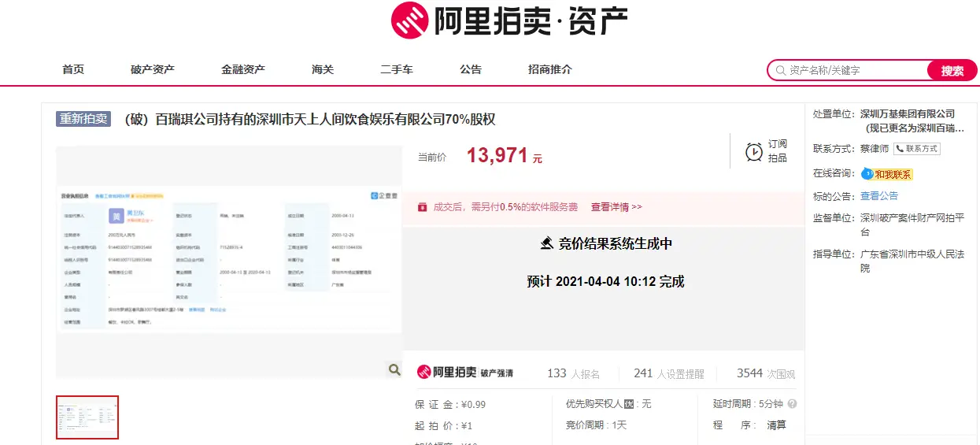Click the 预计 2021-04-04 10:12 完成 text
980x445 pixels.
coord(605,281)
